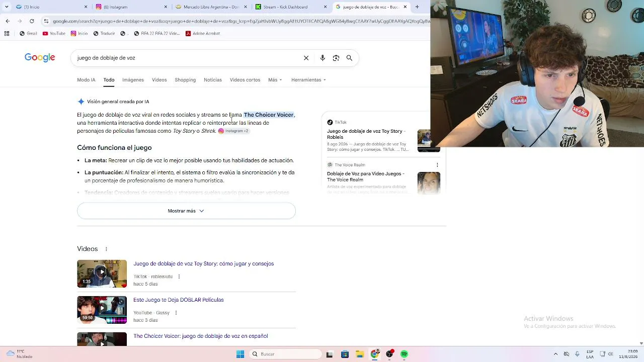Open the Gmail bookmark

(x=28, y=34)
